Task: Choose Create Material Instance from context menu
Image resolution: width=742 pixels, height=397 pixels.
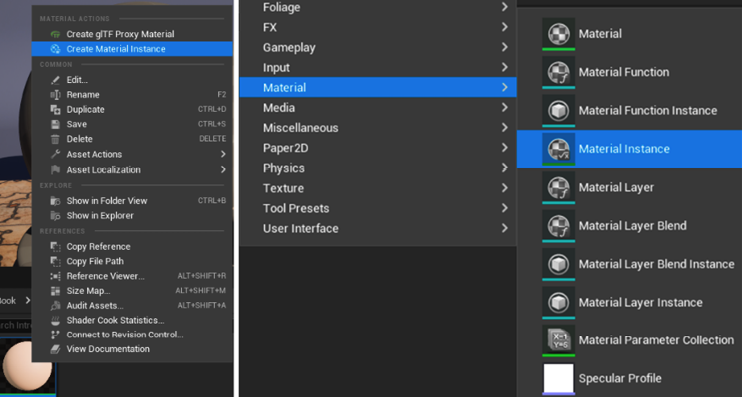Action: pos(132,49)
